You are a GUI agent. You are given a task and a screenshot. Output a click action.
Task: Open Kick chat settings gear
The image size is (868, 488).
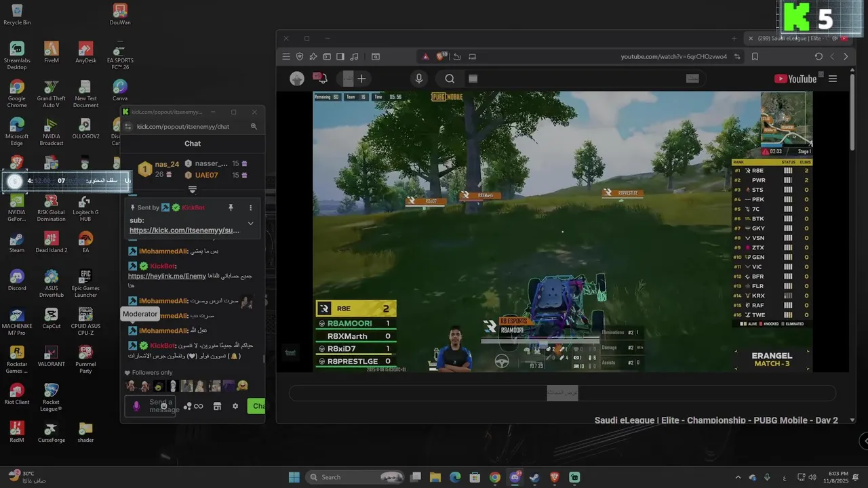click(x=235, y=406)
